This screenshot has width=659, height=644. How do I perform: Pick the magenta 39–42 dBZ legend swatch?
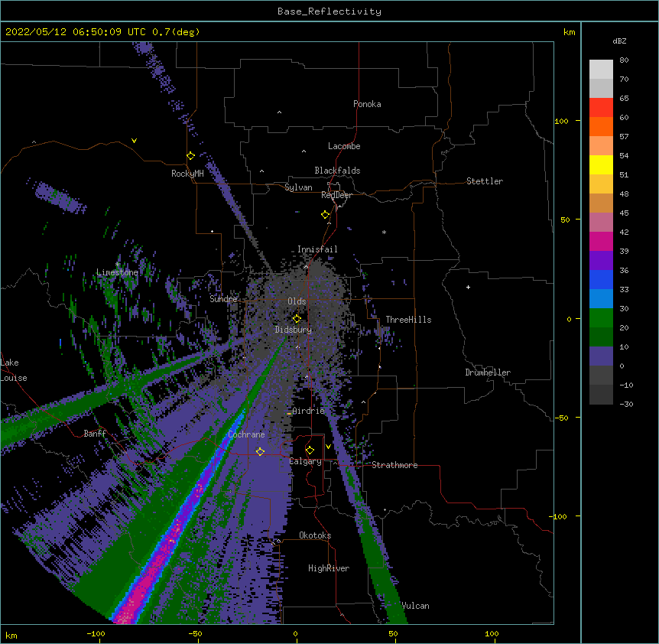601,241
